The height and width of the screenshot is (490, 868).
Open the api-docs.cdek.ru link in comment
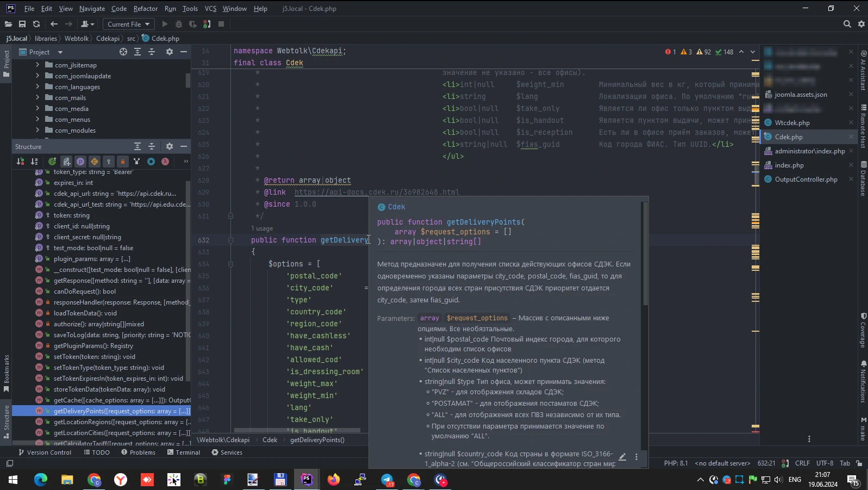click(377, 192)
